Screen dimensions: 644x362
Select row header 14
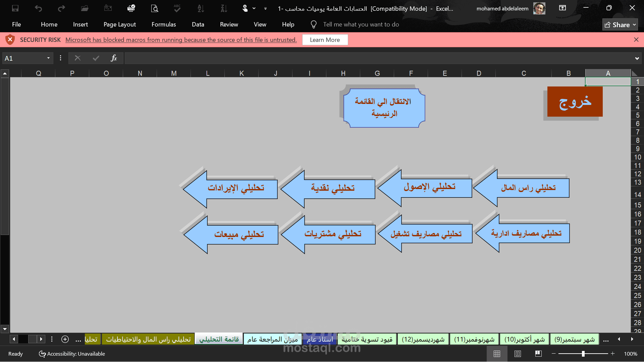637,195
